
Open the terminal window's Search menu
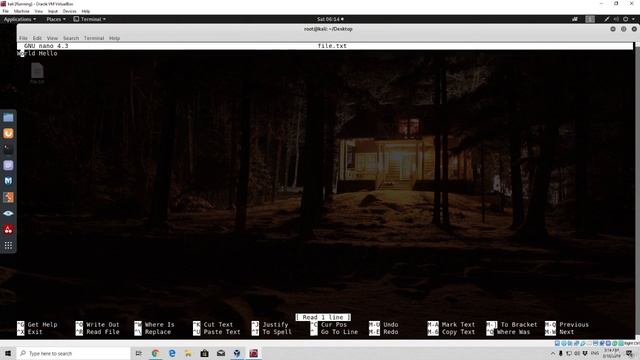pyautogui.click(x=71, y=38)
